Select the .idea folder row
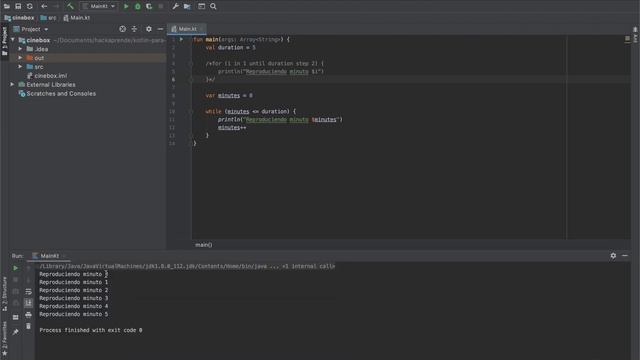 [88, 49]
